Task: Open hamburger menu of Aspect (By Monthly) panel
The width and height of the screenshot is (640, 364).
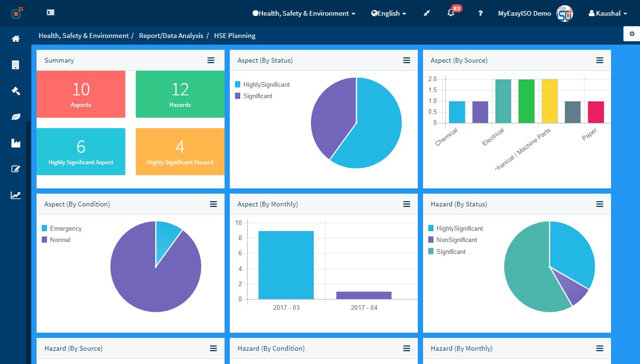Action: [x=406, y=204]
